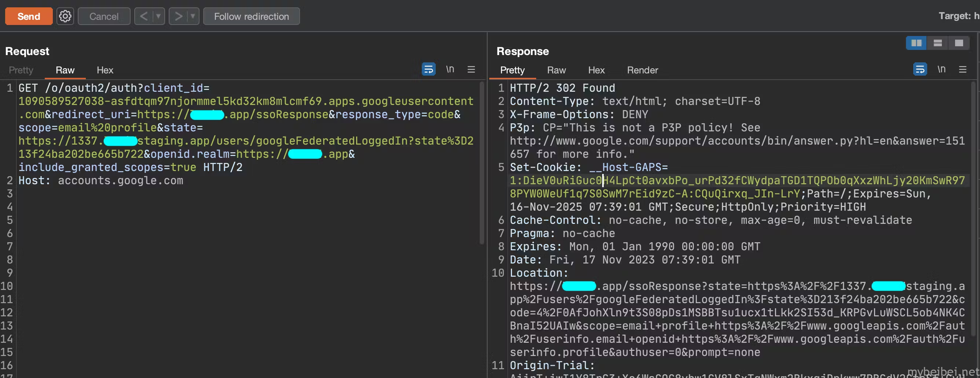
Task: Switch Response view to Hex tab
Action: click(x=596, y=70)
